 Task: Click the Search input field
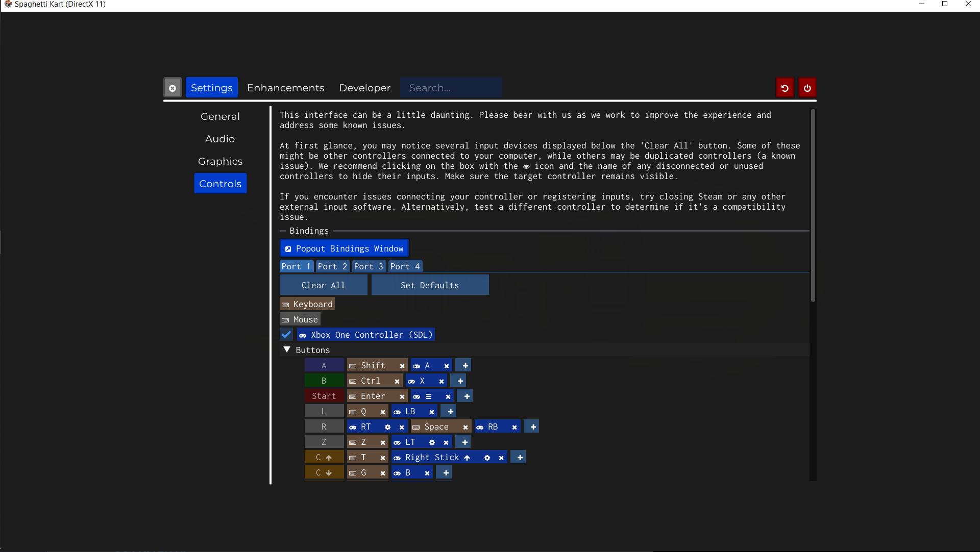[451, 88]
